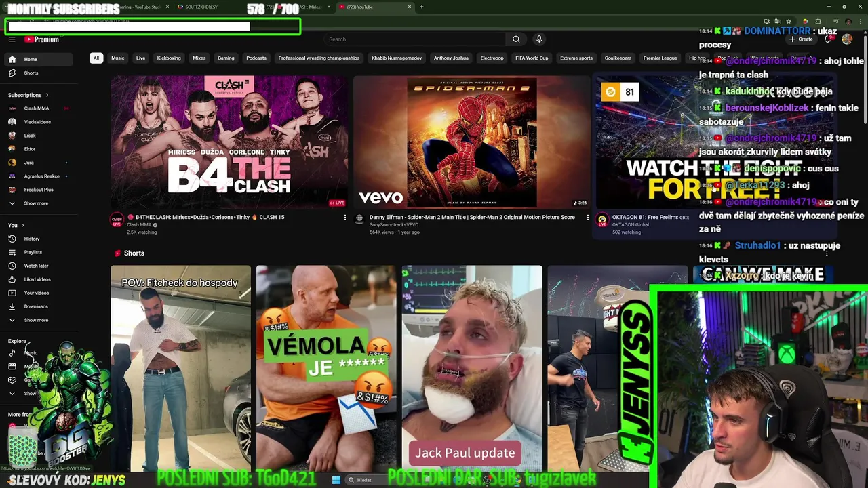Viewport: 868px width, 488px height.
Task: Select the Electropop filter chip
Action: point(492,58)
